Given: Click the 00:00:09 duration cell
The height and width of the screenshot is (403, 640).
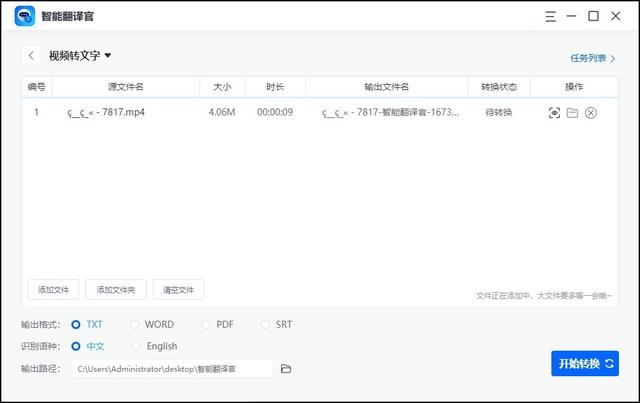Looking at the screenshot, I should pyautogui.click(x=275, y=112).
